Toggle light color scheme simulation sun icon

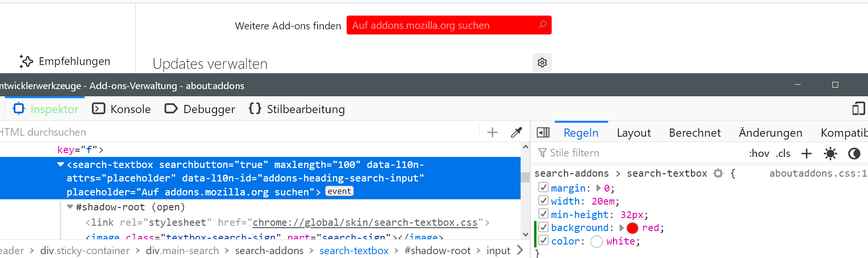(x=830, y=154)
